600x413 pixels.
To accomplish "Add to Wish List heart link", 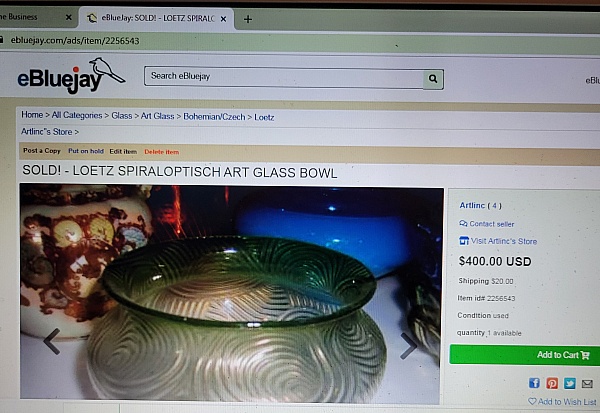I will click(562, 402).
